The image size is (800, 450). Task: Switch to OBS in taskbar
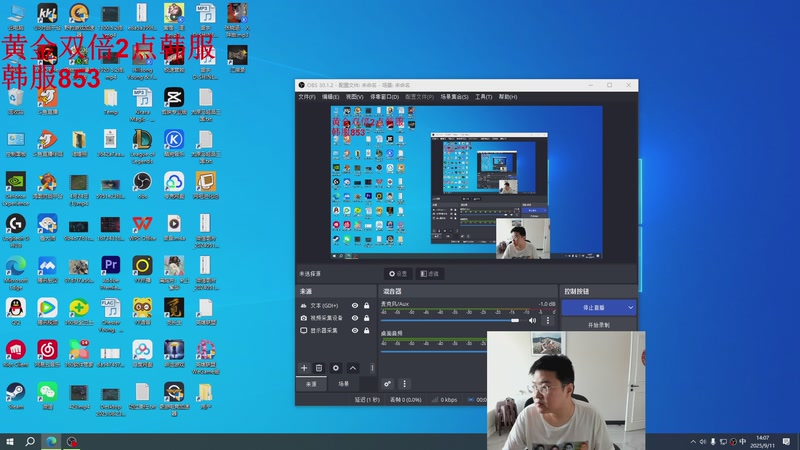click(72, 441)
